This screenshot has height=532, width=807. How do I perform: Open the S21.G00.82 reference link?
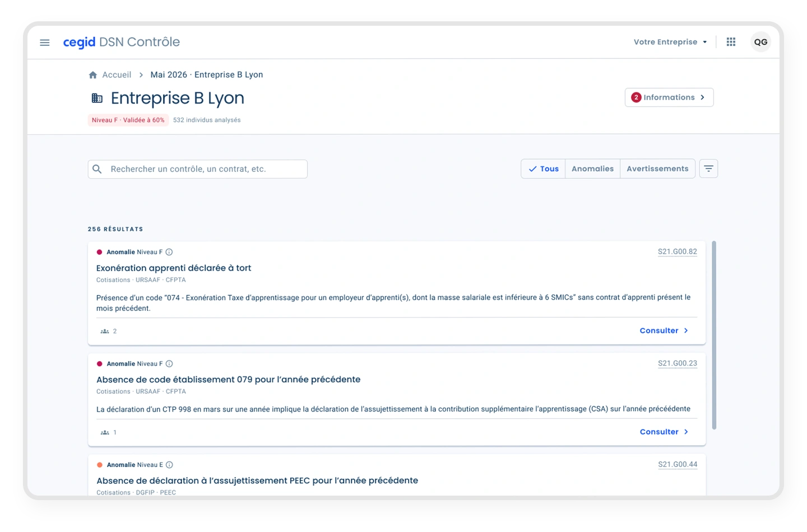click(677, 252)
